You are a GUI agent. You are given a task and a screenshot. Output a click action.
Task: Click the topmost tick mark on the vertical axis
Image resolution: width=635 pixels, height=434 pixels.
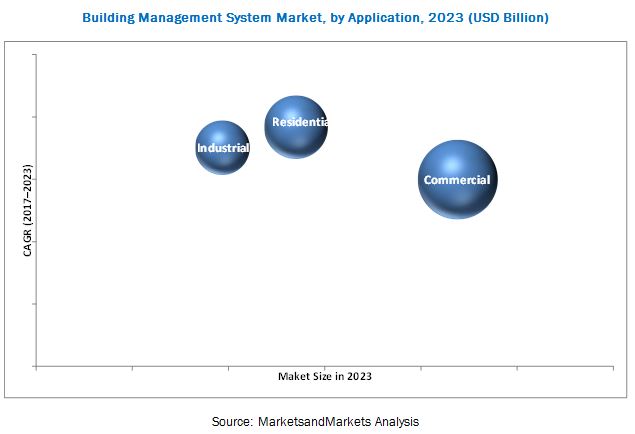[35, 55]
